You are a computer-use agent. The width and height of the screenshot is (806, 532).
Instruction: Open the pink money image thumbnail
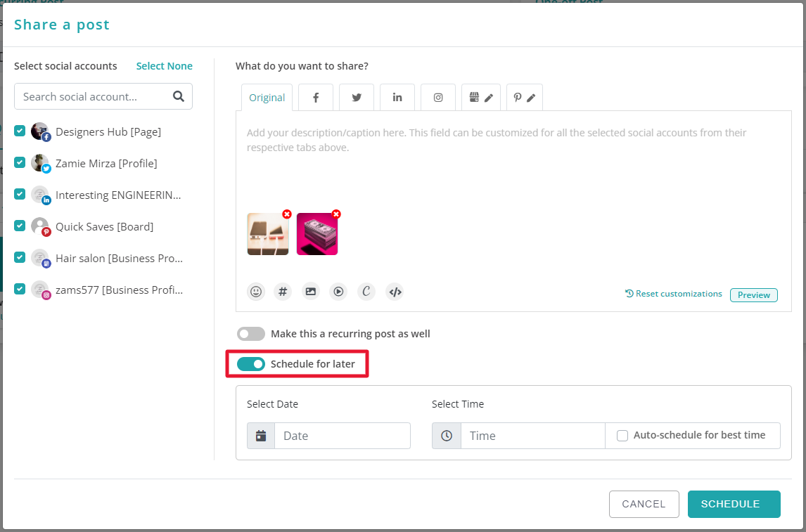317,234
